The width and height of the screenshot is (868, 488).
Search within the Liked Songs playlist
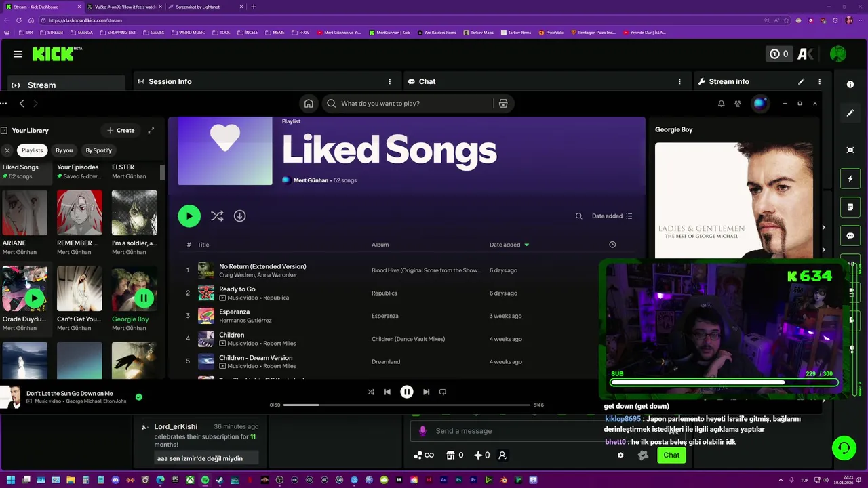578,216
